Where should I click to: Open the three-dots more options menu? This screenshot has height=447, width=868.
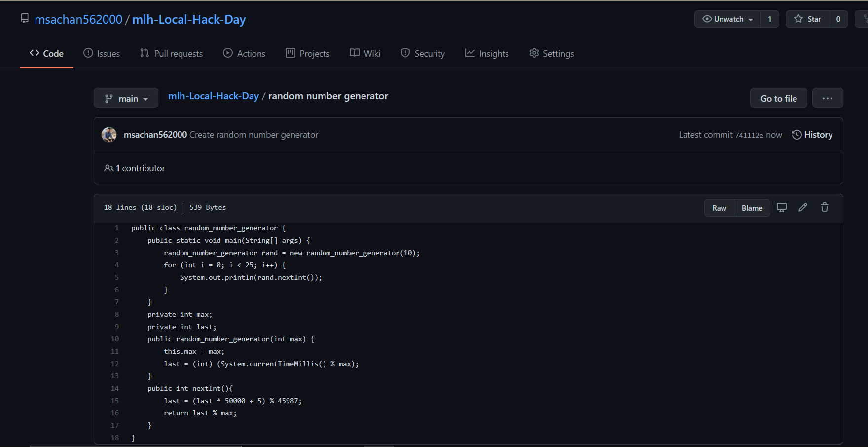click(x=828, y=98)
